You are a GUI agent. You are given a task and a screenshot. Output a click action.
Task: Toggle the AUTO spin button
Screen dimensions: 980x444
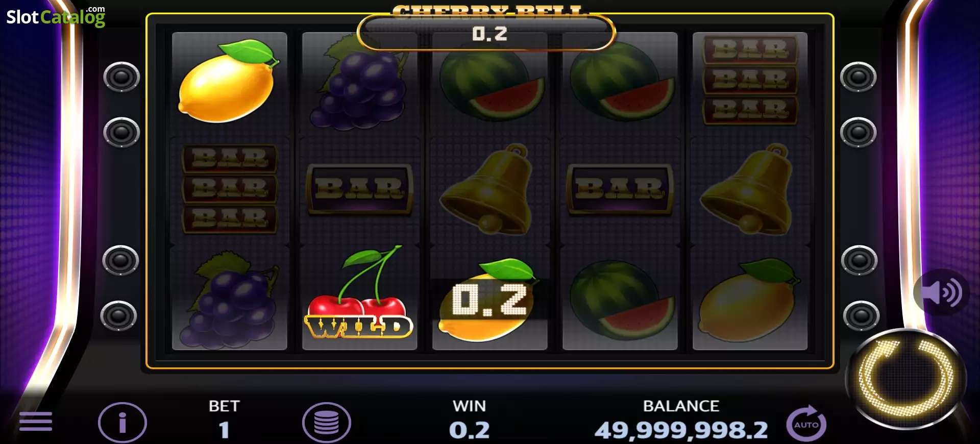tap(806, 423)
